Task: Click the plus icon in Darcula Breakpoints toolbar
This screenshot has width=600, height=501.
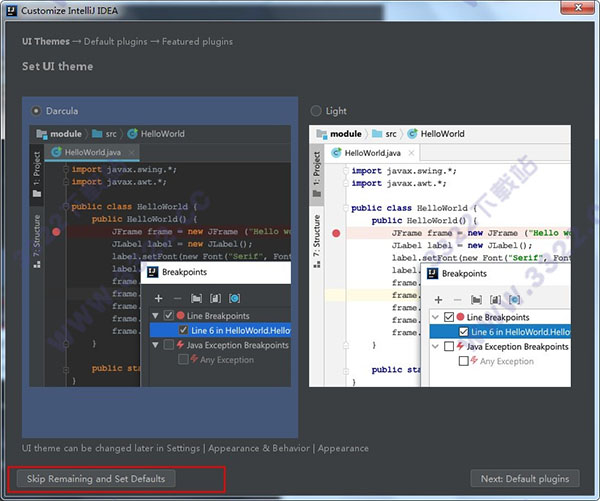Action: pyautogui.click(x=158, y=298)
